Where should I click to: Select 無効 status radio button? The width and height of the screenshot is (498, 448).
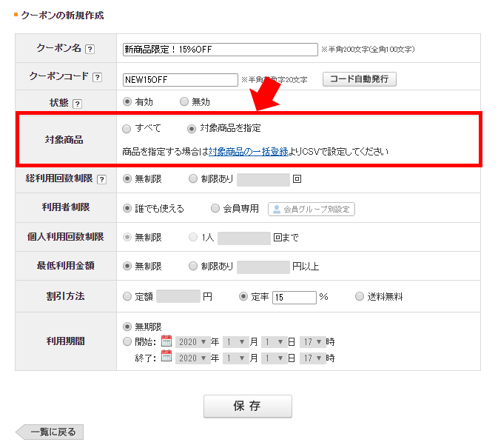pyautogui.click(x=184, y=101)
